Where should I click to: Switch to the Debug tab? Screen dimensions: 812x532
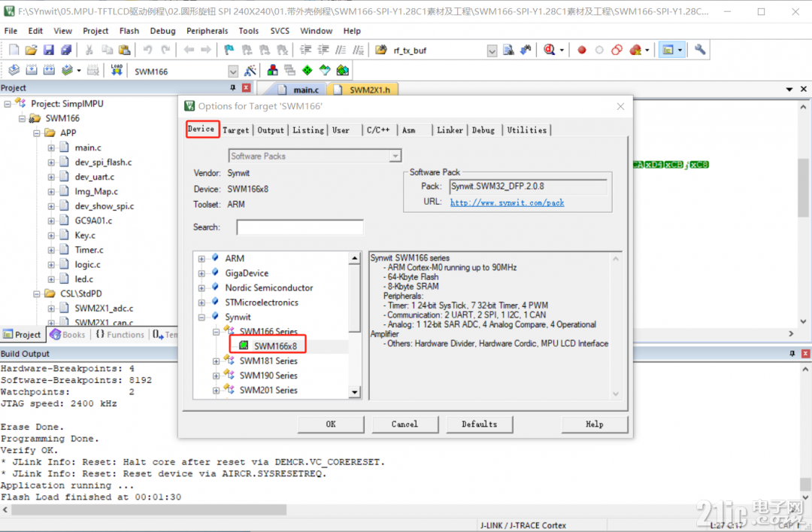click(483, 130)
